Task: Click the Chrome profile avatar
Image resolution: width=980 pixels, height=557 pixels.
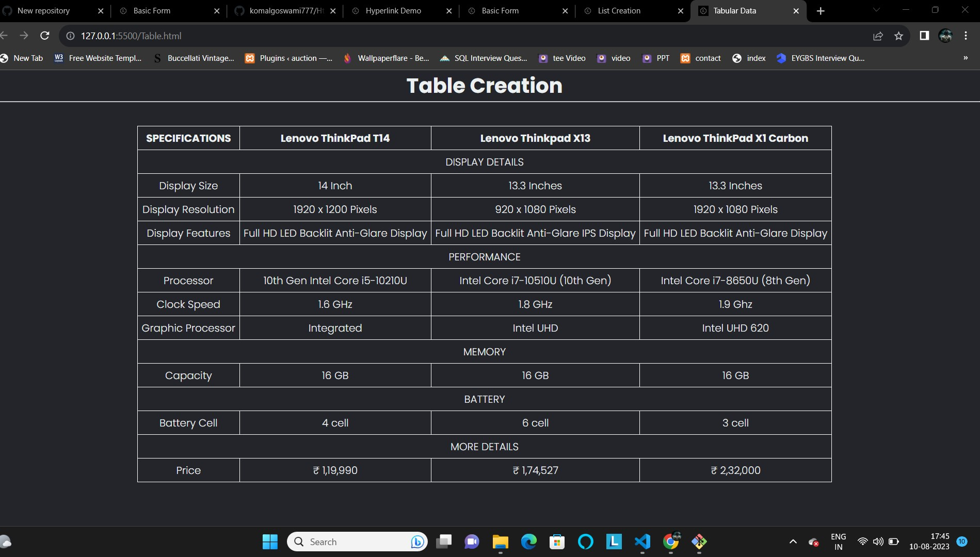Action: click(945, 36)
